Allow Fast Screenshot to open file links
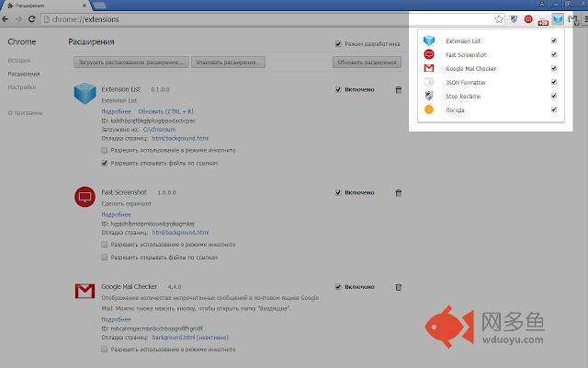The width and height of the screenshot is (588, 368). coord(104,258)
